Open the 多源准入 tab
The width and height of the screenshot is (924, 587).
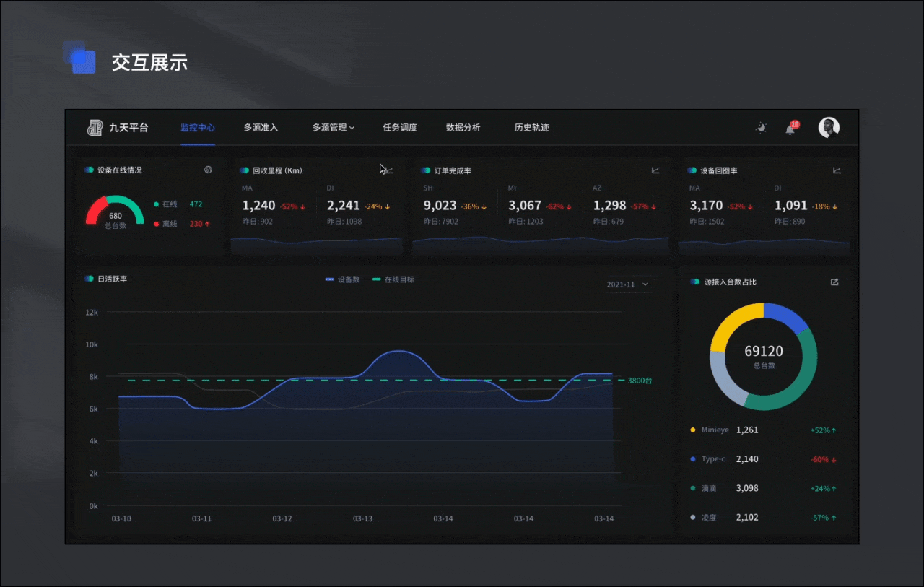point(261,128)
